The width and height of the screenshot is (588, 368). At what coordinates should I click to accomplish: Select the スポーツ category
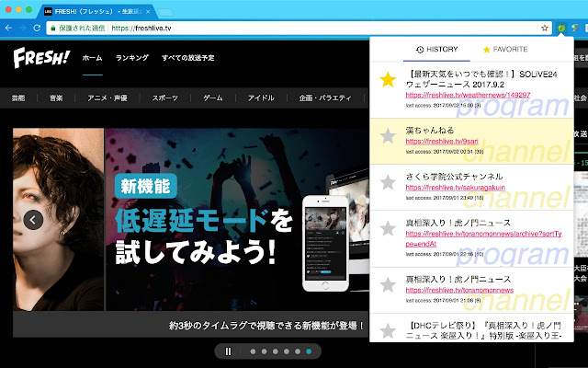(165, 98)
